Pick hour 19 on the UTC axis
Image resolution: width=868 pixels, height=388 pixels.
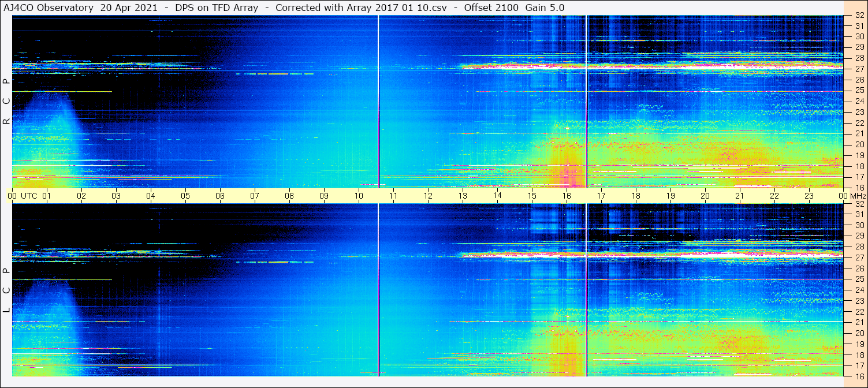click(670, 196)
